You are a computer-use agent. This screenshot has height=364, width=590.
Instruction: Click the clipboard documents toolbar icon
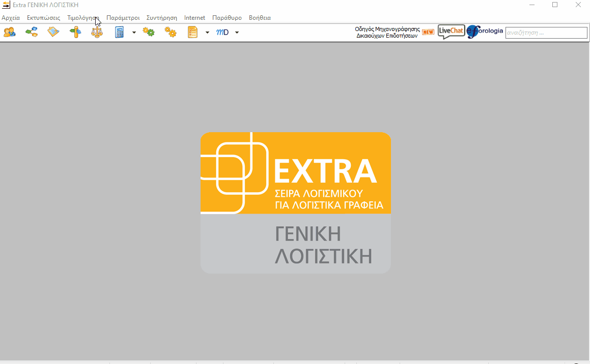click(x=53, y=32)
